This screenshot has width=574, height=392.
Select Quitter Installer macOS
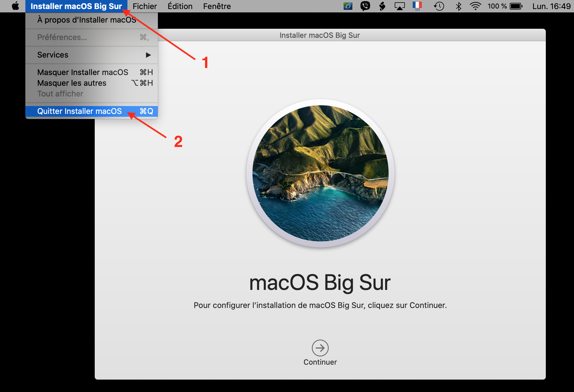coord(80,111)
